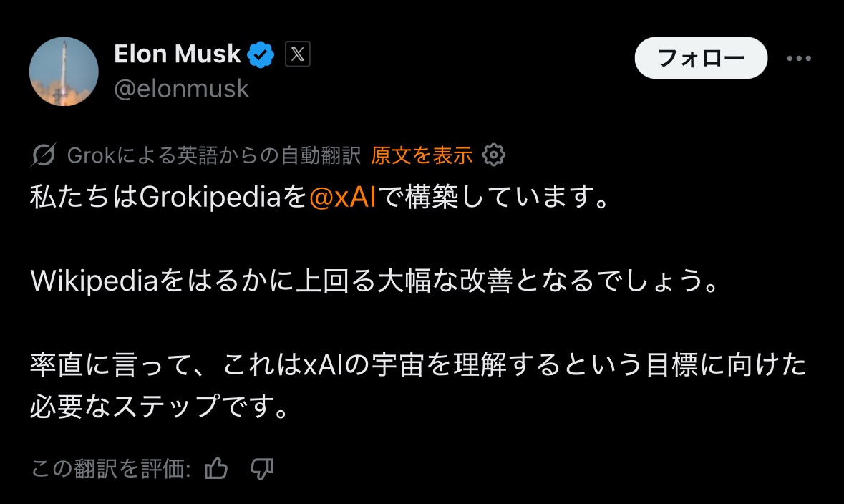Click the Grok translation logo icon
The width and height of the screenshot is (844, 504).
click(x=44, y=155)
